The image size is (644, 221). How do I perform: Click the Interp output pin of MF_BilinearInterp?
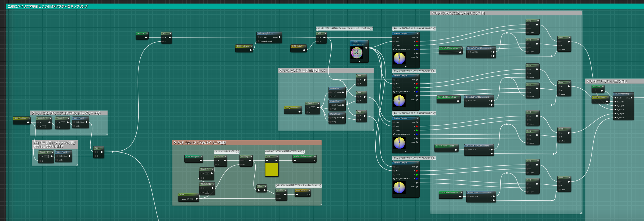(x=632, y=98)
